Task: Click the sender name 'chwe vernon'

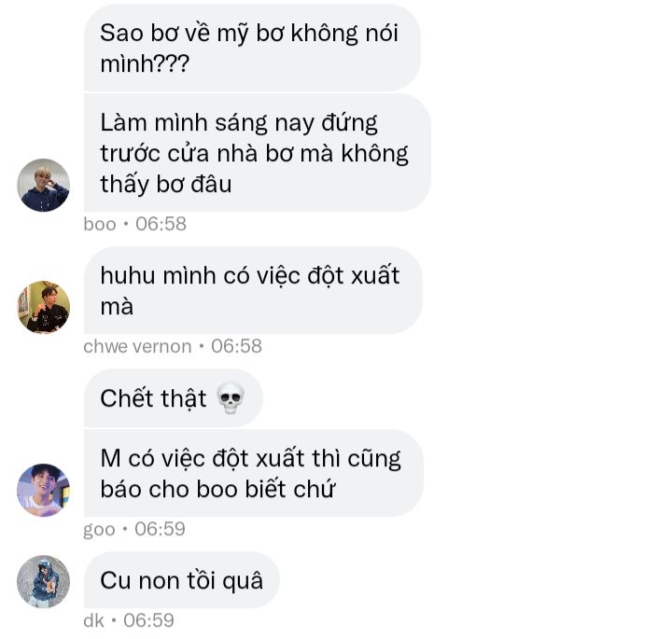Action: (x=137, y=346)
